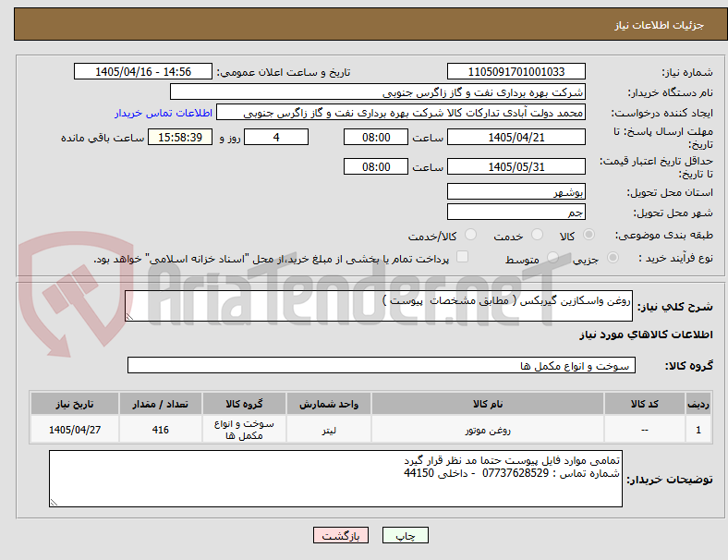Click the بازگشت back button

coord(341,535)
